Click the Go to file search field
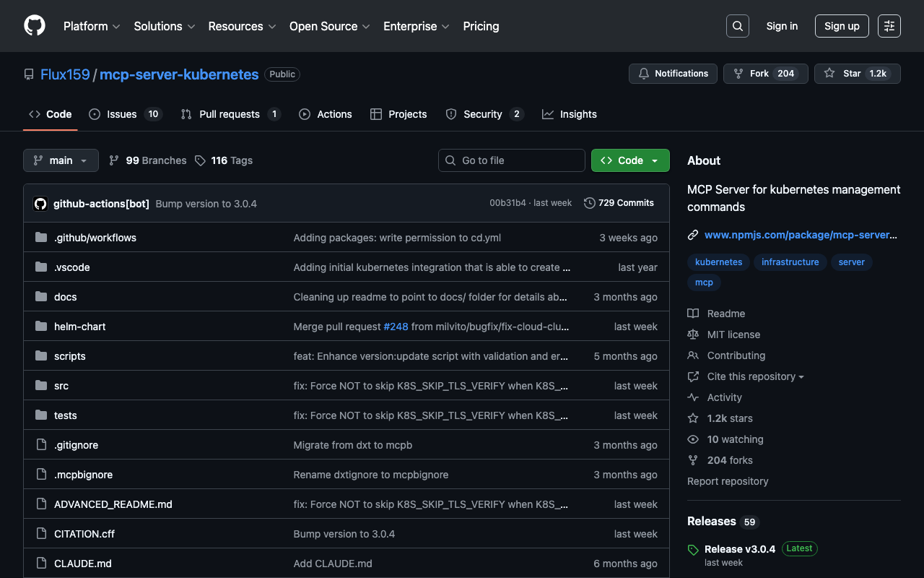Screen dimensions: 924x578 (x=512, y=160)
